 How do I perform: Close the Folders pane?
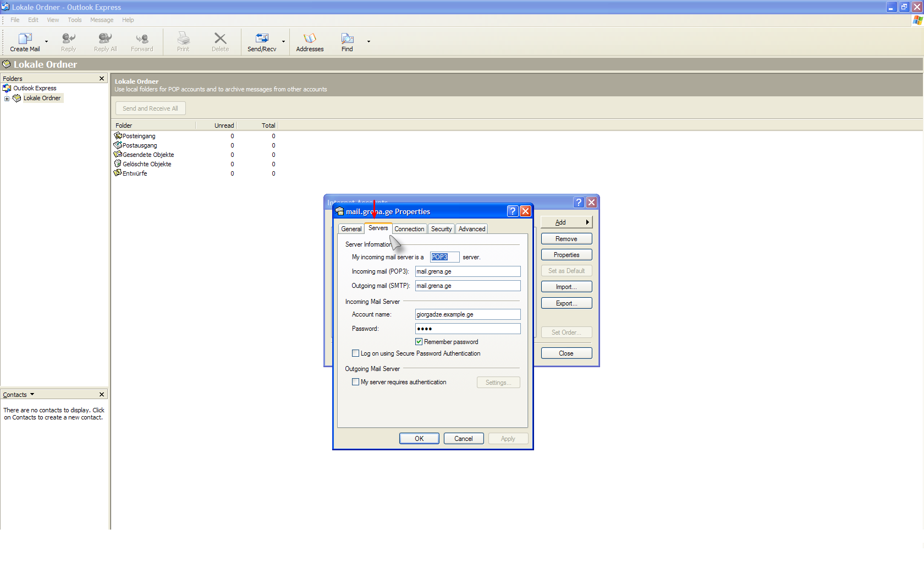click(x=102, y=79)
